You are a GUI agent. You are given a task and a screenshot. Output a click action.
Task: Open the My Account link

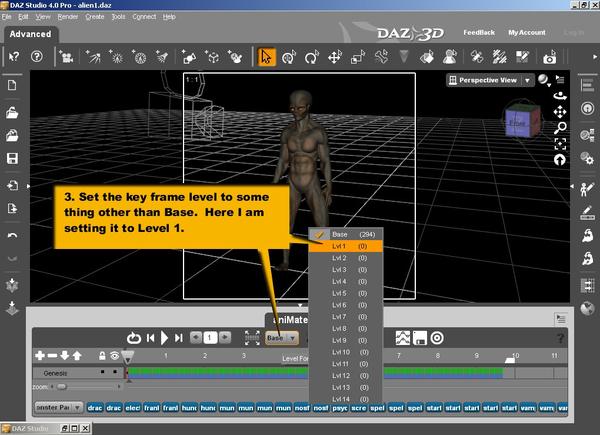point(527,33)
